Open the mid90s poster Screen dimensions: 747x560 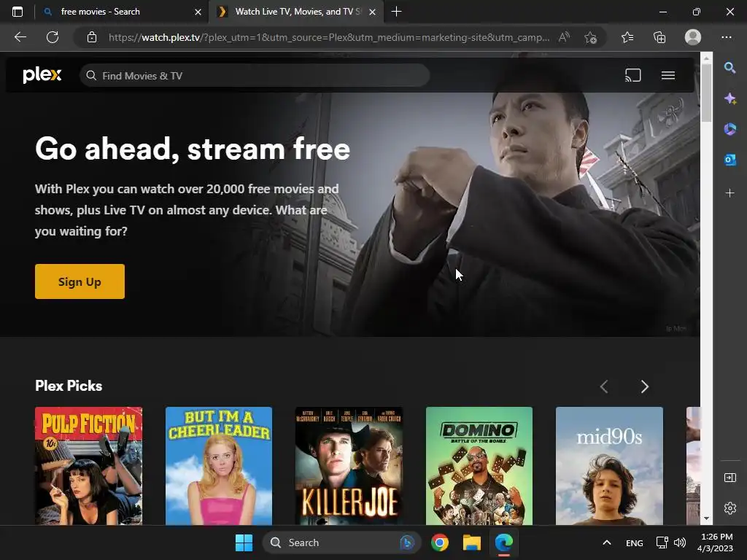coord(609,466)
